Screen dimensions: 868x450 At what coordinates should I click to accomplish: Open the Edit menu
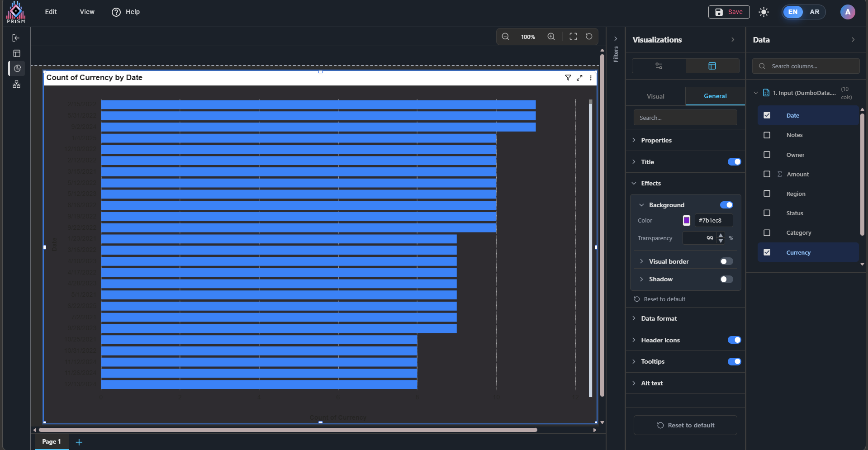tap(51, 12)
